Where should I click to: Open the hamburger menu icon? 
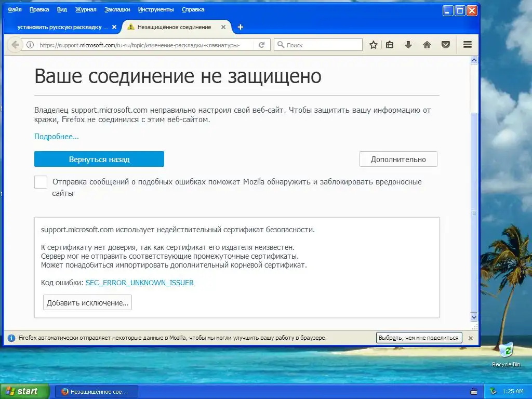(x=468, y=45)
